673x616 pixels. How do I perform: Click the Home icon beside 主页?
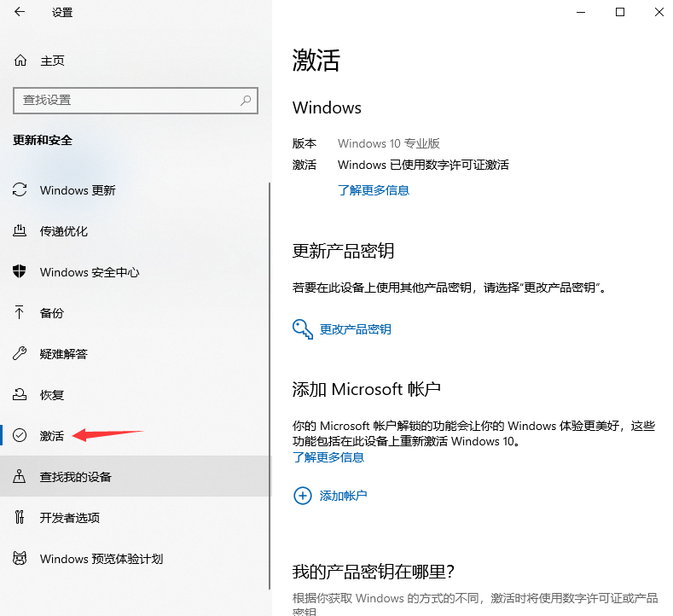[20, 61]
